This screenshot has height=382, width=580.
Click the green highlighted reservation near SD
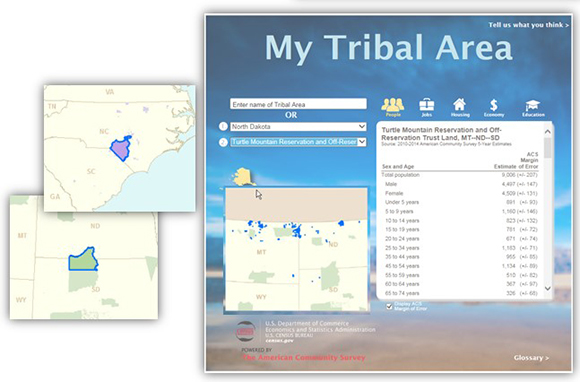[83, 259]
